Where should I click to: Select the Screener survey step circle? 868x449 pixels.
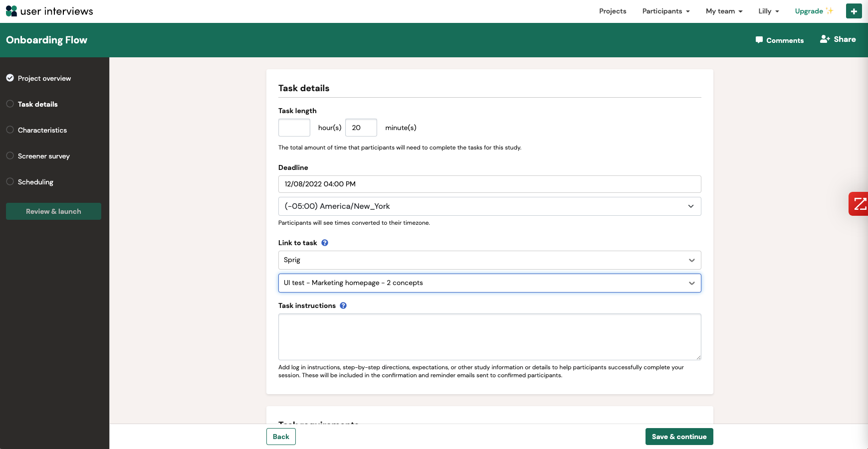pos(10,155)
